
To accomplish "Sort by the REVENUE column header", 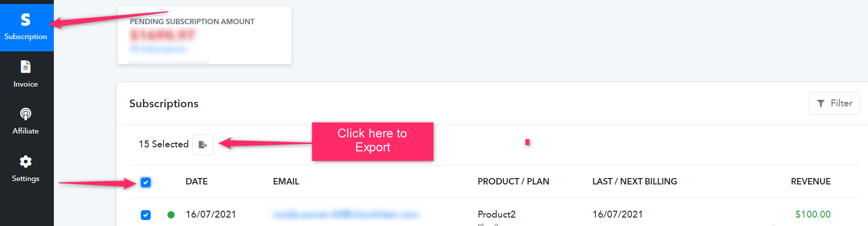I will (811, 181).
